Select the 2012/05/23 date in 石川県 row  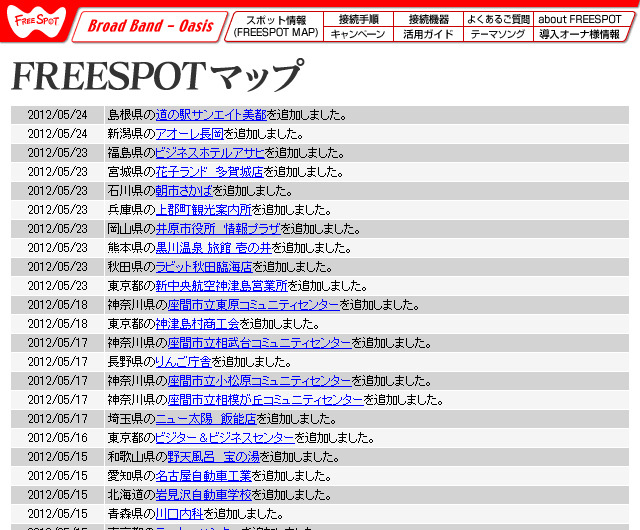click(58, 191)
